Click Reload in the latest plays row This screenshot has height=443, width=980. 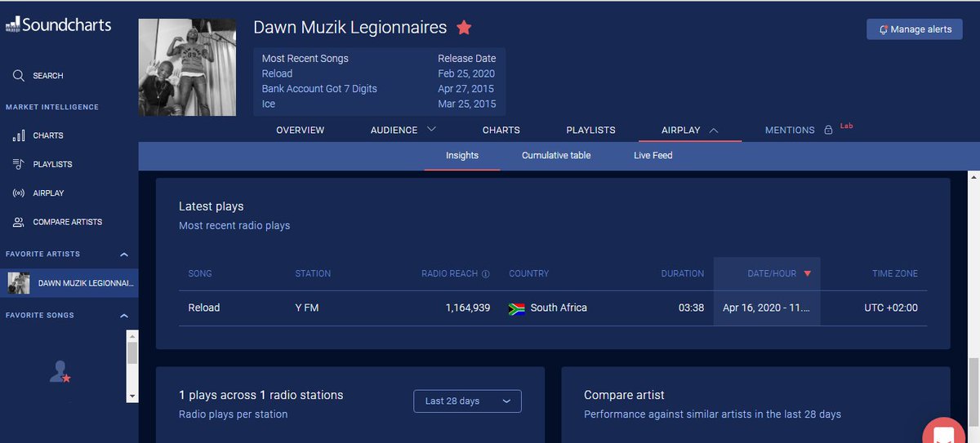click(204, 308)
